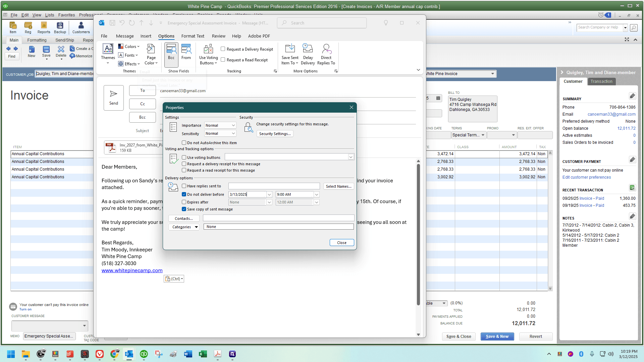The image size is (644, 362).
Task: Open Reports in QuickBooks toolbar
Action: tap(44, 27)
